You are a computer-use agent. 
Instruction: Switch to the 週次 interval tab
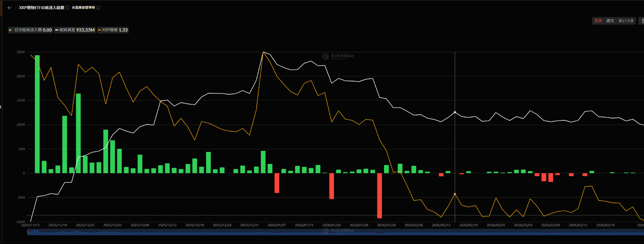tap(610, 21)
